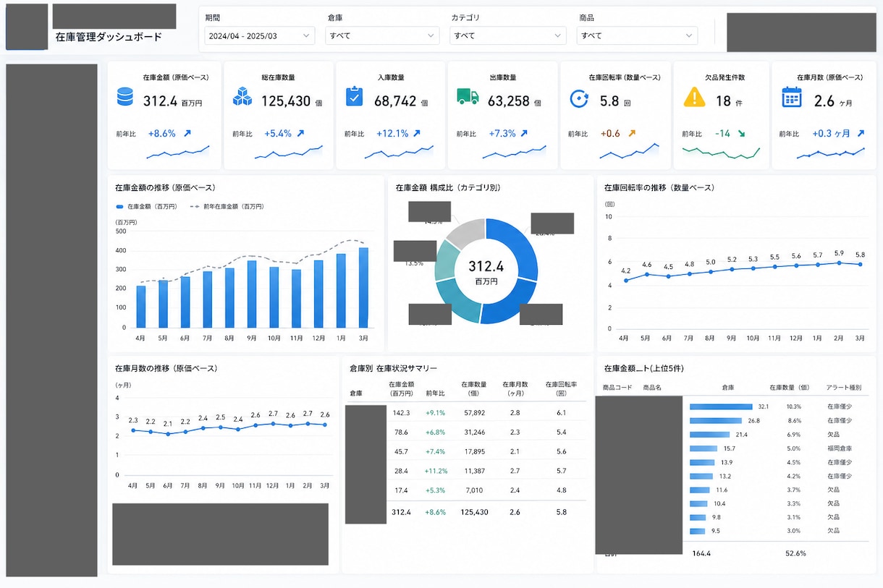Click the 26.8 bar in ranking table
The height and width of the screenshot is (588, 883).
[x=717, y=421]
